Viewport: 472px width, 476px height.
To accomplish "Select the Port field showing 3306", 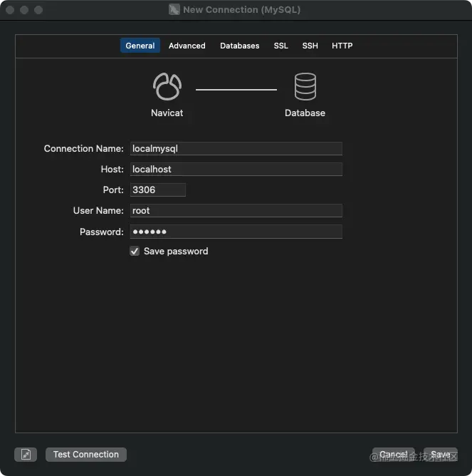I will click(x=158, y=190).
